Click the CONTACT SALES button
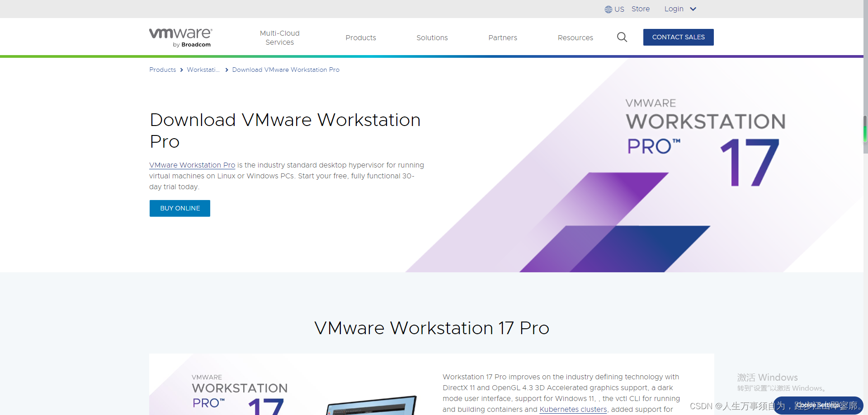 [x=679, y=37]
